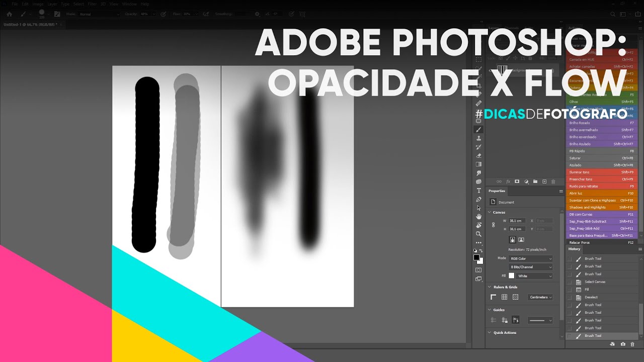Set history brush source beside Select Canvas
Image resolution: width=644 pixels, height=362 pixels.
click(x=570, y=282)
